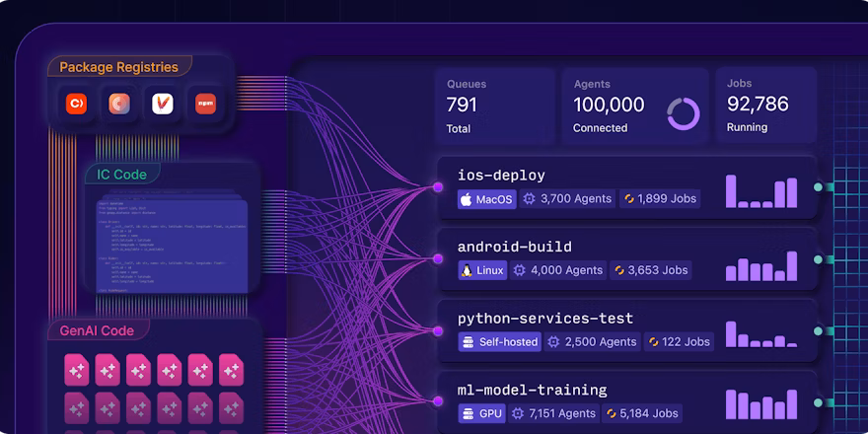Click the 122 Jobs label

point(686,342)
